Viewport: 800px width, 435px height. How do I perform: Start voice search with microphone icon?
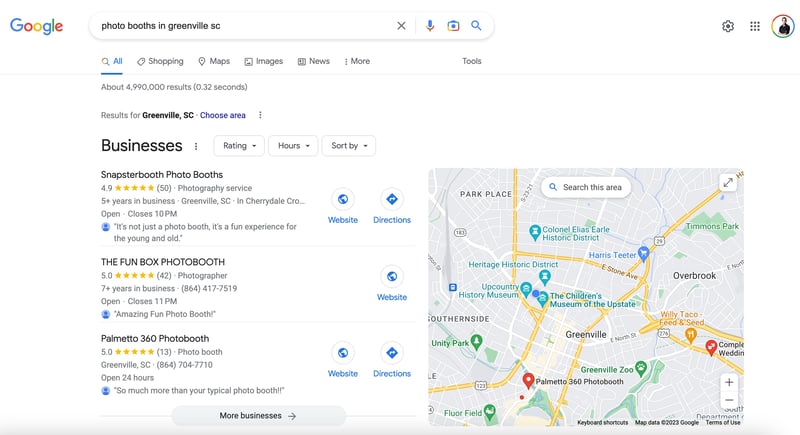430,25
